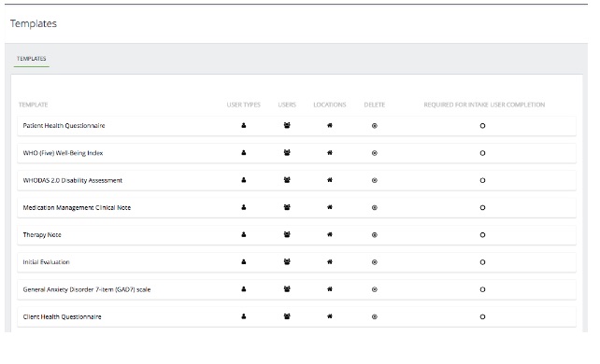The image size is (600, 364).
Task: Delete the General Anxiety Disorder GAD7 scale template
Action: coord(374,289)
